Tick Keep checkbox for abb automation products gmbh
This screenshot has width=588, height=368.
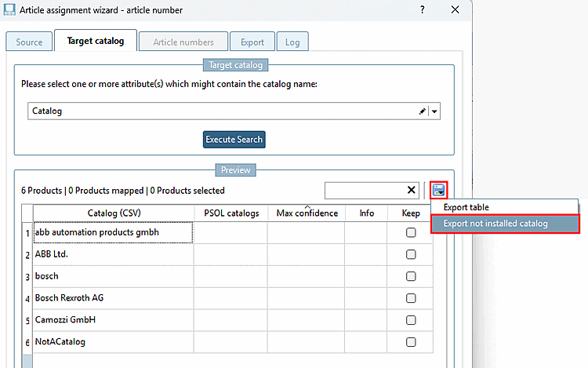tap(411, 232)
